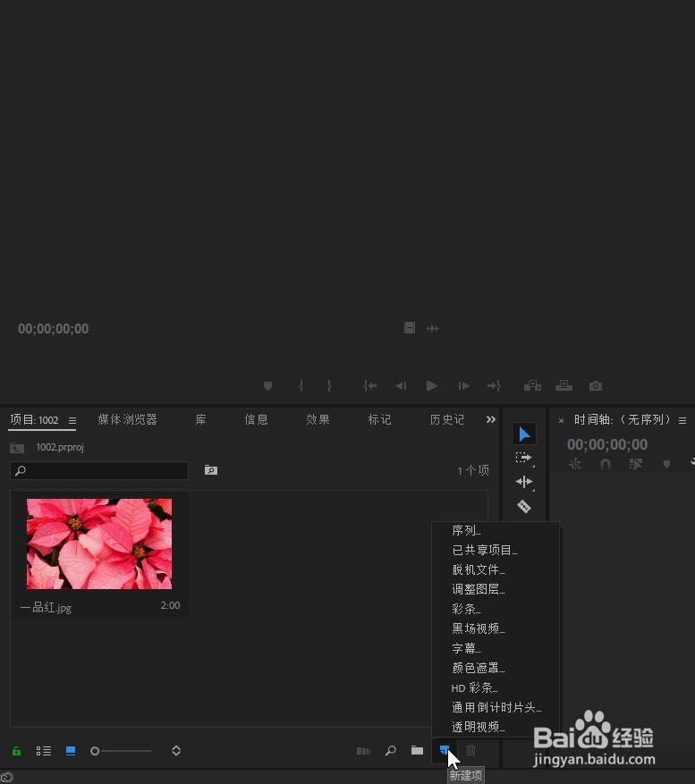Step forward one frame

464,386
